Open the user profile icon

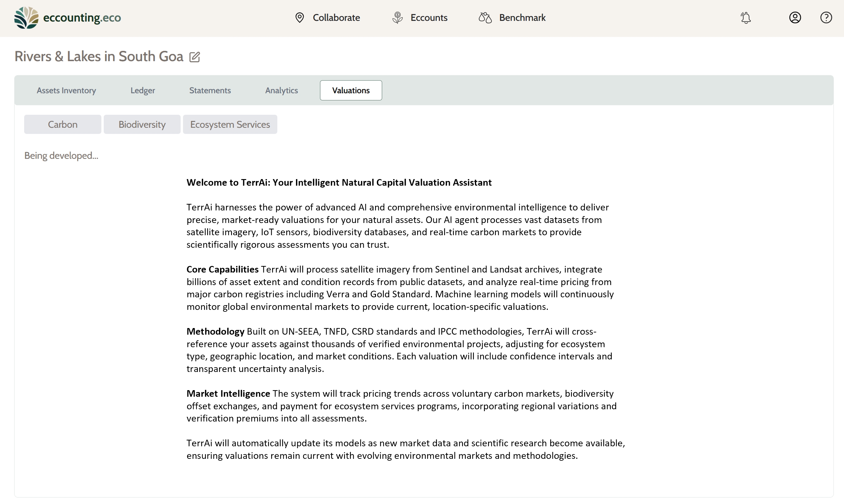(795, 18)
